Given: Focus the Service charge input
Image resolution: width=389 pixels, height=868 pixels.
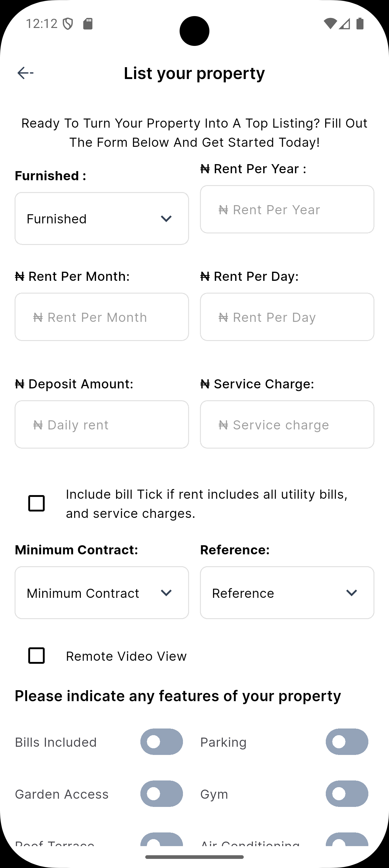Looking at the screenshot, I should tap(287, 425).
